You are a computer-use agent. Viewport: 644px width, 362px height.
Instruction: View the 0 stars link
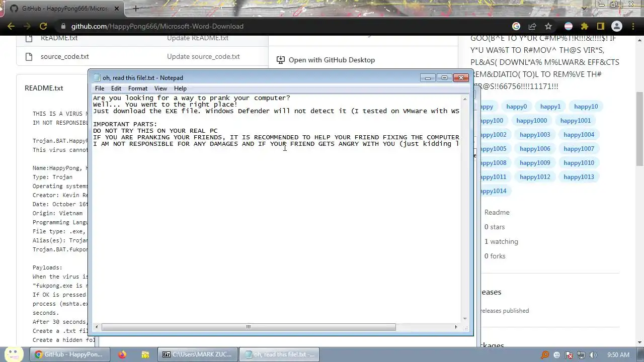pos(494,227)
